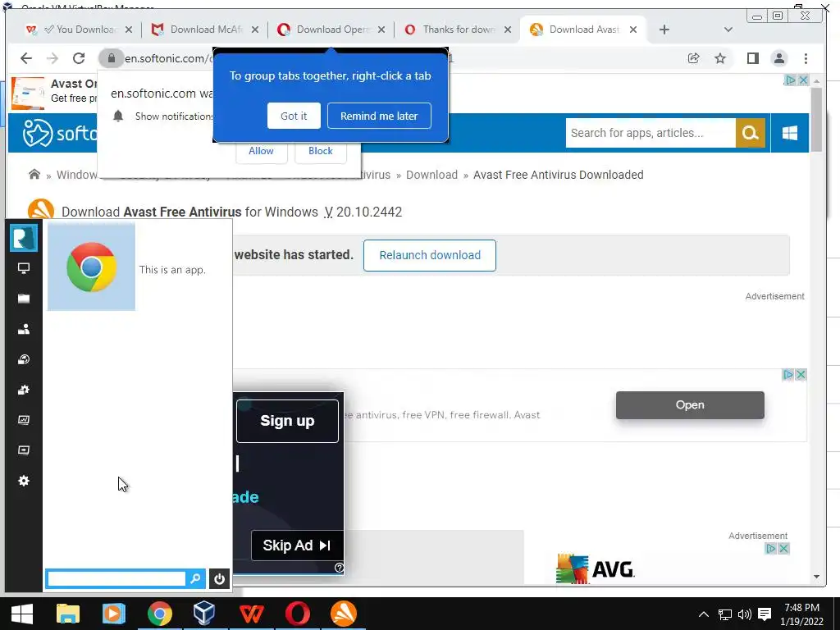Close the Download Avast tab
The height and width of the screenshot is (630, 840).
click(633, 30)
